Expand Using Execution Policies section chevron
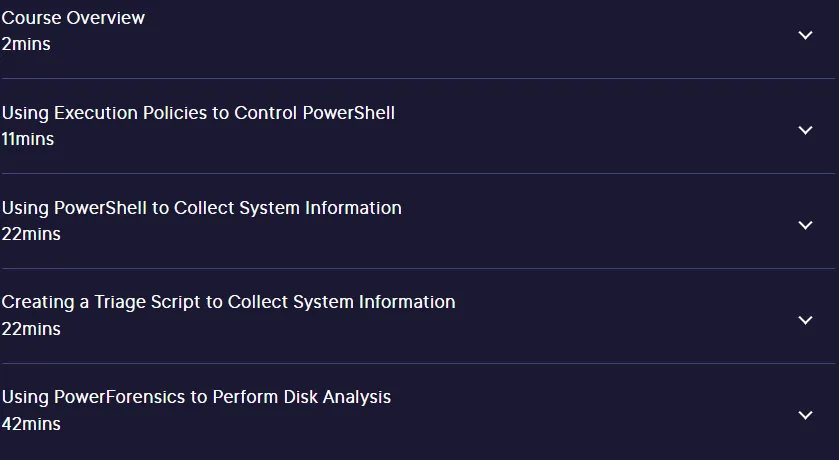The height and width of the screenshot is (460, 839). 805,130
